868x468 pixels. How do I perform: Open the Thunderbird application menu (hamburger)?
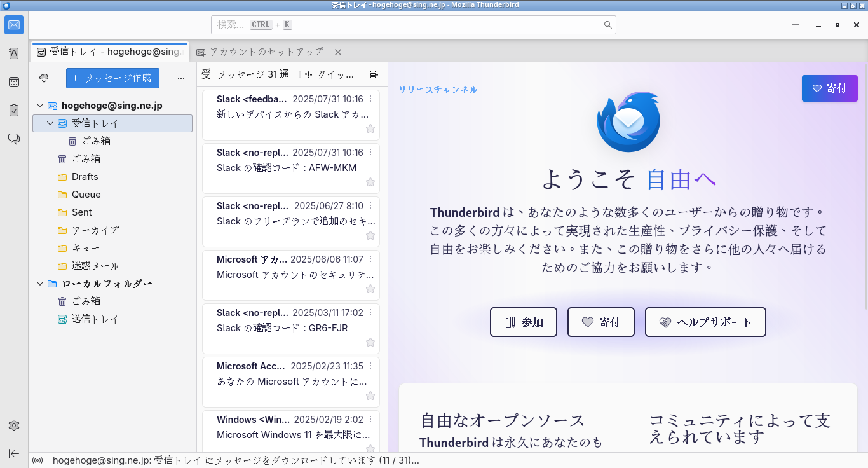796,25
